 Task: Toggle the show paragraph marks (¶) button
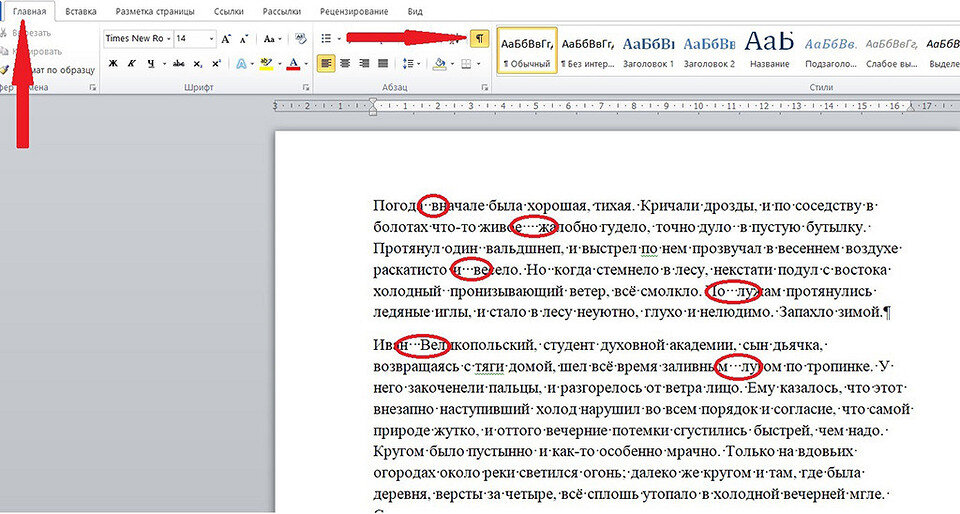click(x=479, y=39)
